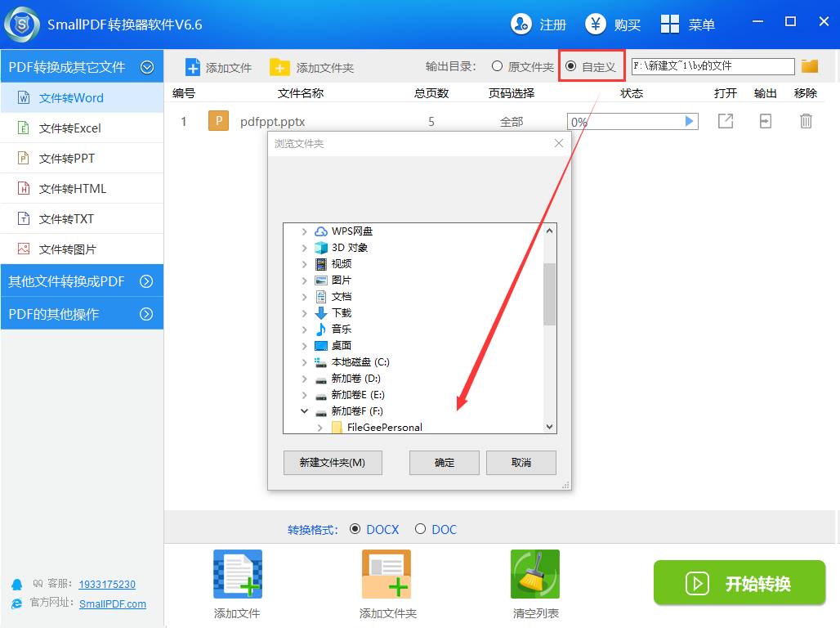Select the 原文件夹 radio button
The height and width of the screenshot is (628, 840).
coord(497,66)
